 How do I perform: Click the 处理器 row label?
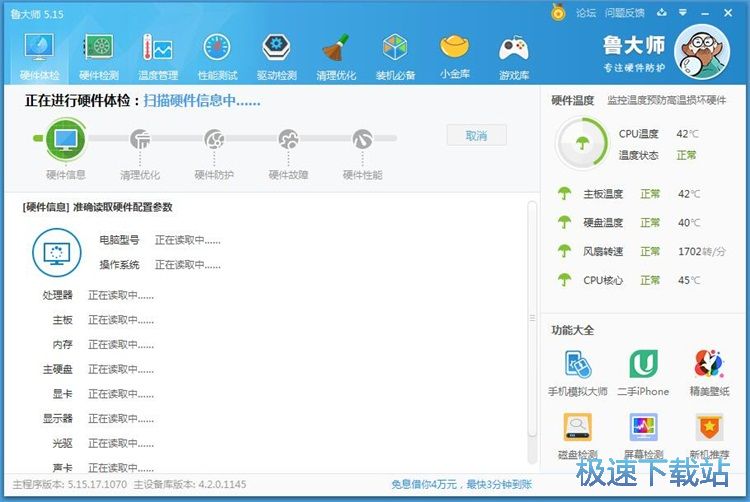(x=57, y=295)
